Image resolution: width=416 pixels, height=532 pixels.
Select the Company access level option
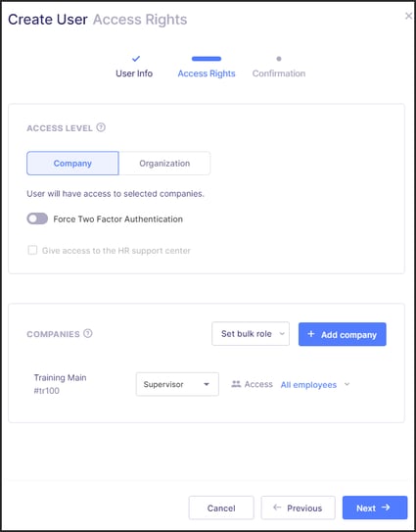pos(72,164)
